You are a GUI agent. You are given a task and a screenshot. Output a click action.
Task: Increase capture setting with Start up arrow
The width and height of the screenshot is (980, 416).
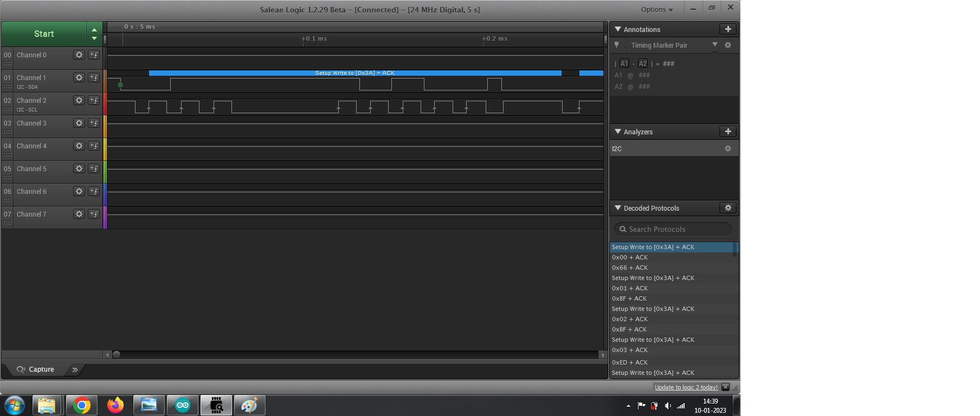pos(94,30)
